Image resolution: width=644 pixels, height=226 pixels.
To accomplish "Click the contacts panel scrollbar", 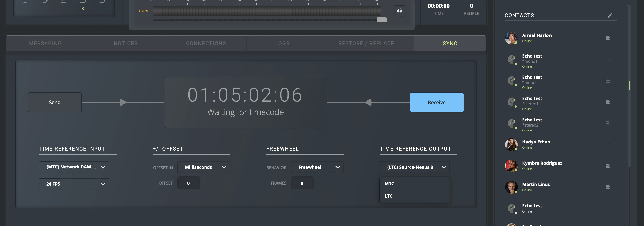I will click(x=629, y=86).
